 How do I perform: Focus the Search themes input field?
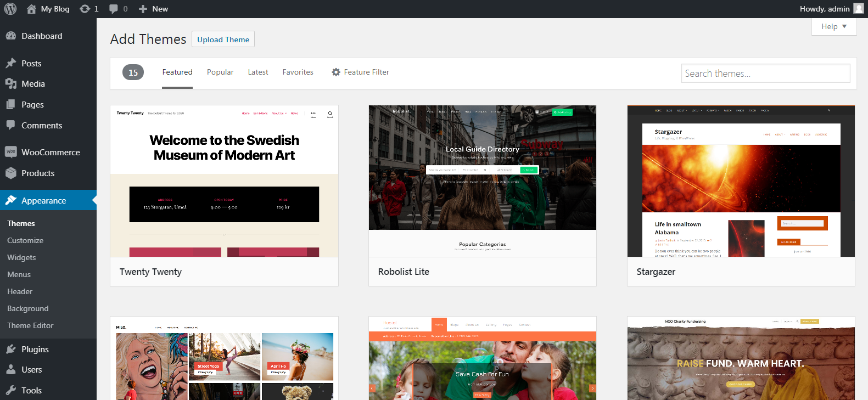tap(766, 74)
